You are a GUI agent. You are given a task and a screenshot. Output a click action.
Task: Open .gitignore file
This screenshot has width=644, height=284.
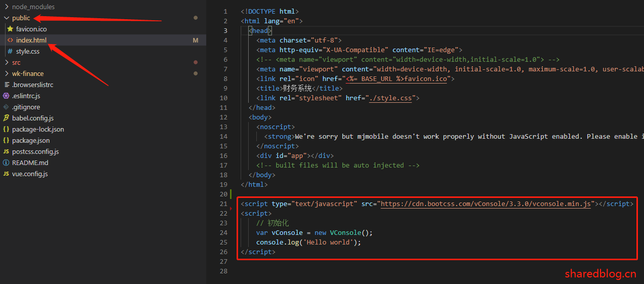[26, 107]
